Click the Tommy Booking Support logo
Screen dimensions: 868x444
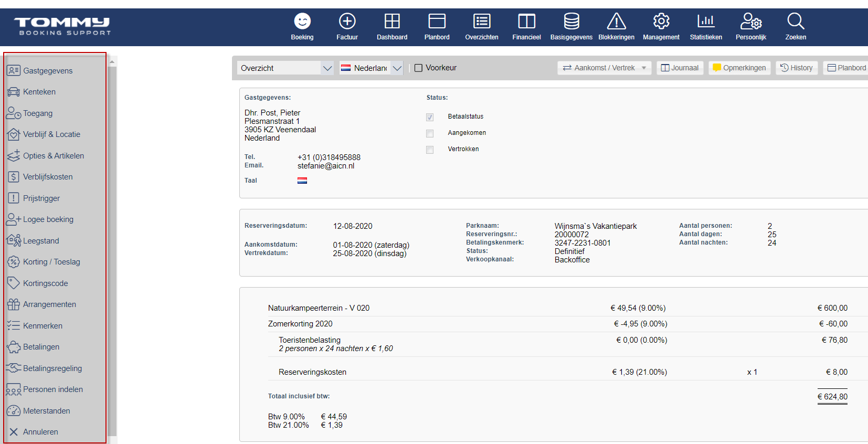click(x=62, y=26)
